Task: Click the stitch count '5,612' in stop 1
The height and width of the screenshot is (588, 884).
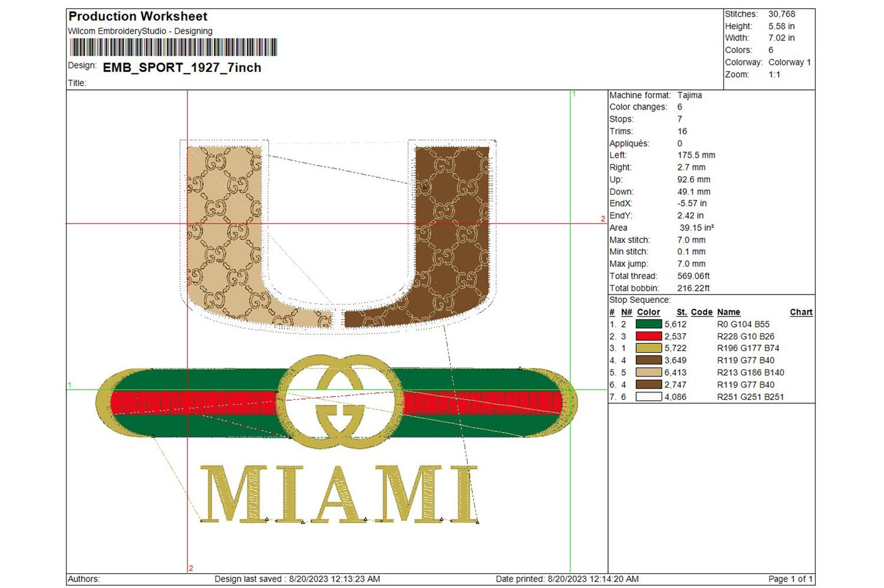Action: pyautogui.click(x=675, y=325)
